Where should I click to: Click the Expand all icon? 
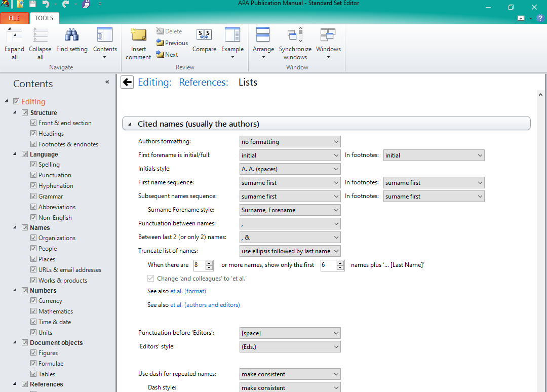tap(14, 35)
